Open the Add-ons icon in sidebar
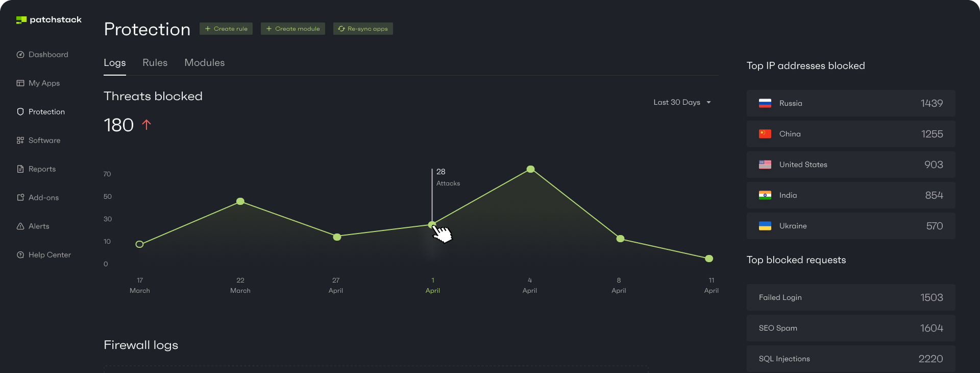Screen dimensions: 980x373 coord(20,198)
